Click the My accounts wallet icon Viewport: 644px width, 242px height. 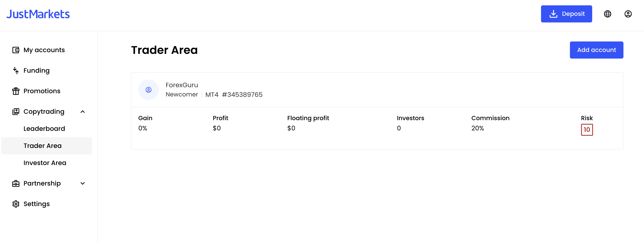(x=16, y=50)
